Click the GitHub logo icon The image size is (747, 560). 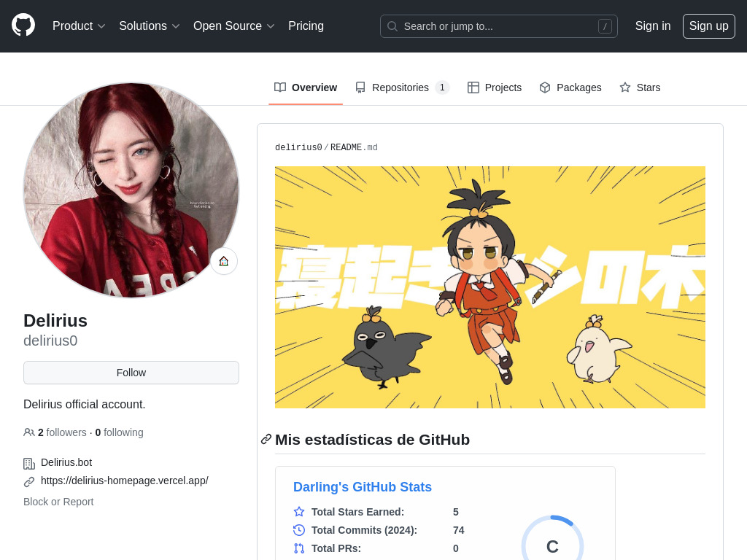23,26
